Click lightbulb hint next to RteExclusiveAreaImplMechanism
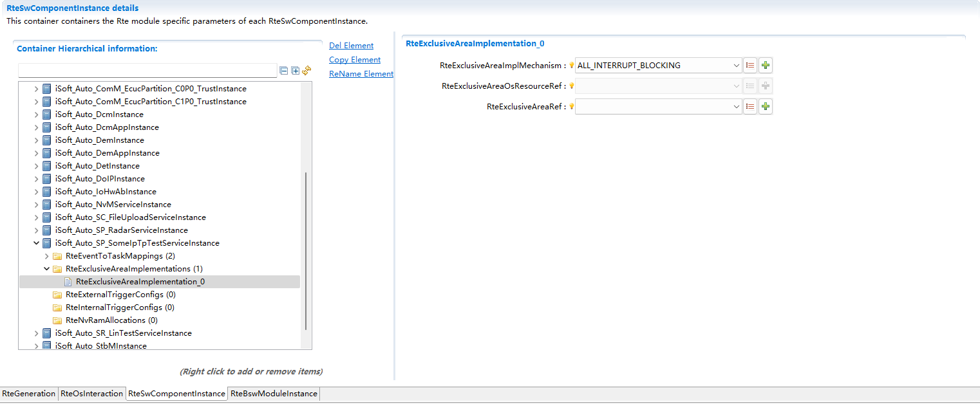This screenshot has height=404, width=980. pyautogui.click(x=571, y=66)
